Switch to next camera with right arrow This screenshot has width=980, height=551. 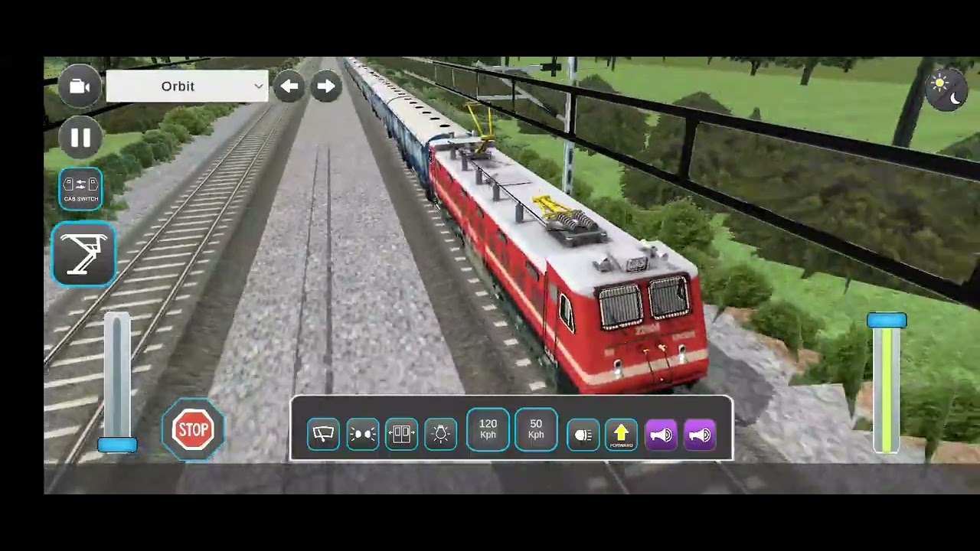pos(325,86)
